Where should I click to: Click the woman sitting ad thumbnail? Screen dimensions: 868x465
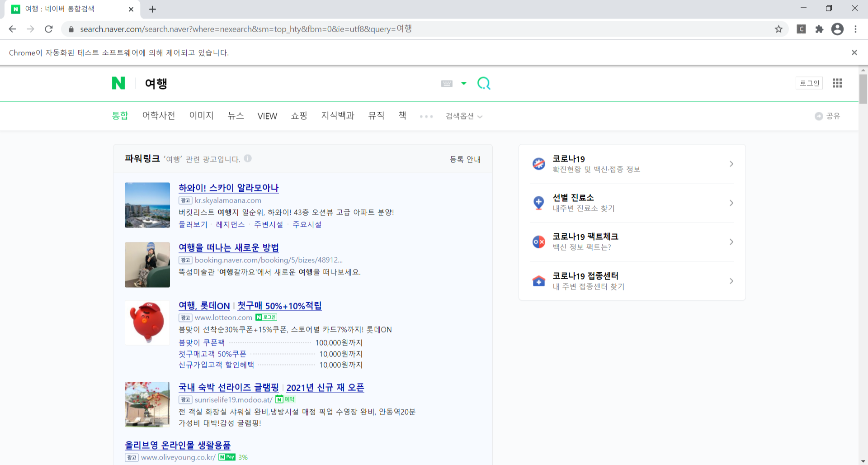[147, 265]
